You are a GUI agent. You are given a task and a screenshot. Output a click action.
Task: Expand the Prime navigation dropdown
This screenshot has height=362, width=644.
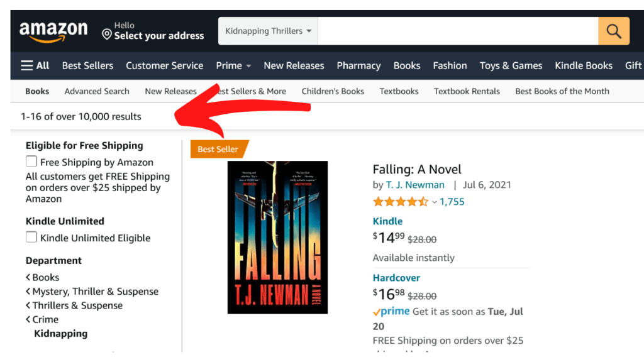point(233,65)
